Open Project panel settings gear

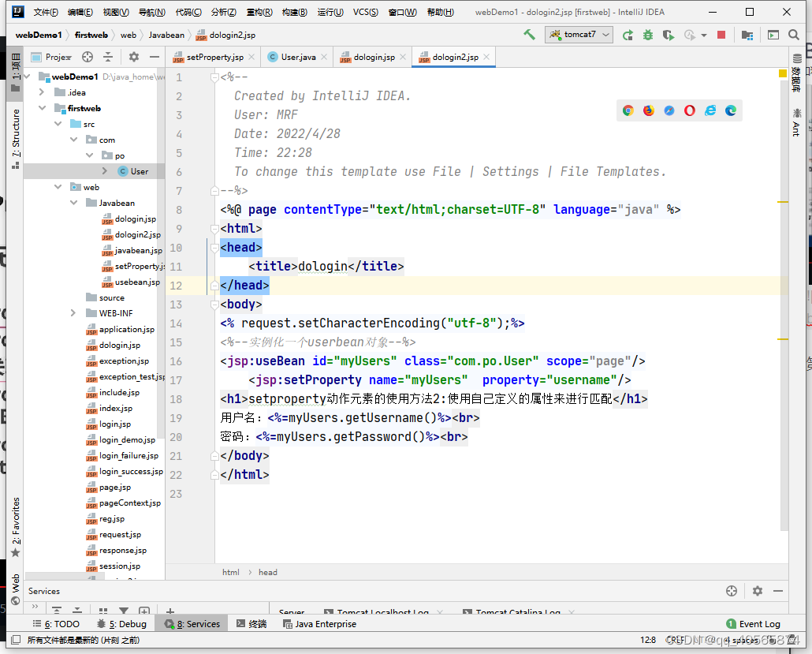coord(133,57)
